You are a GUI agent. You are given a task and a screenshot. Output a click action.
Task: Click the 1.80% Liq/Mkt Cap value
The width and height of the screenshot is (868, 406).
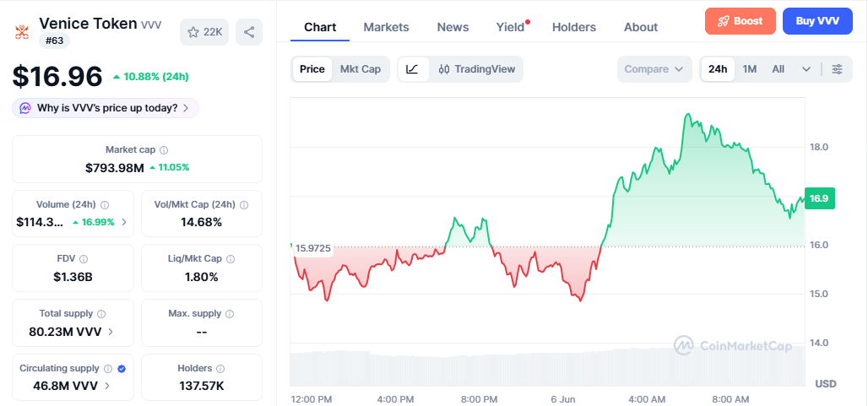pyautogui.click(x=202, y=277)
